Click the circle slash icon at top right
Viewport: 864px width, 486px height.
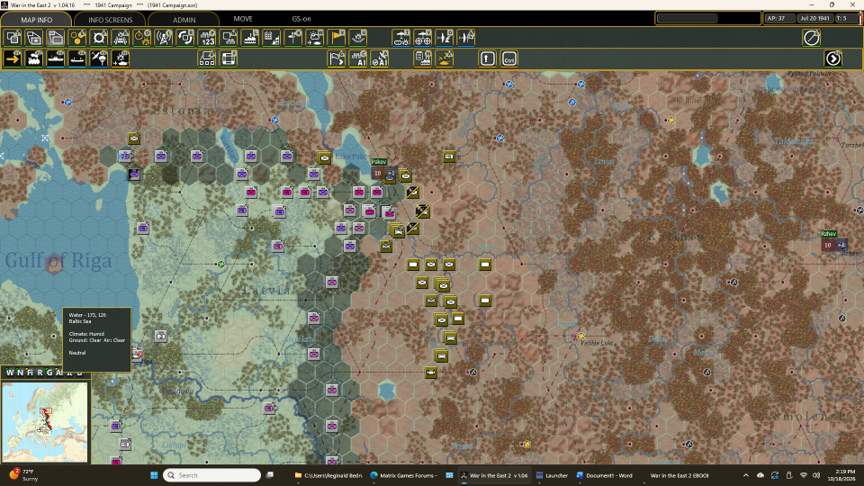coord(812,37)
